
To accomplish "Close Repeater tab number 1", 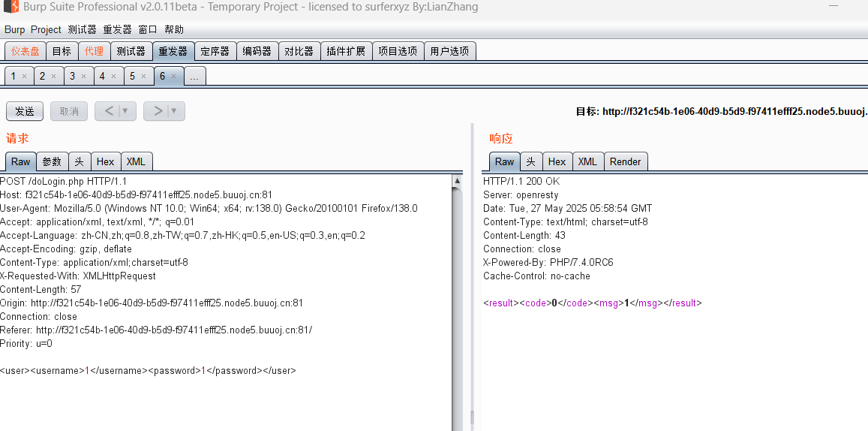I will coord(24,77).
